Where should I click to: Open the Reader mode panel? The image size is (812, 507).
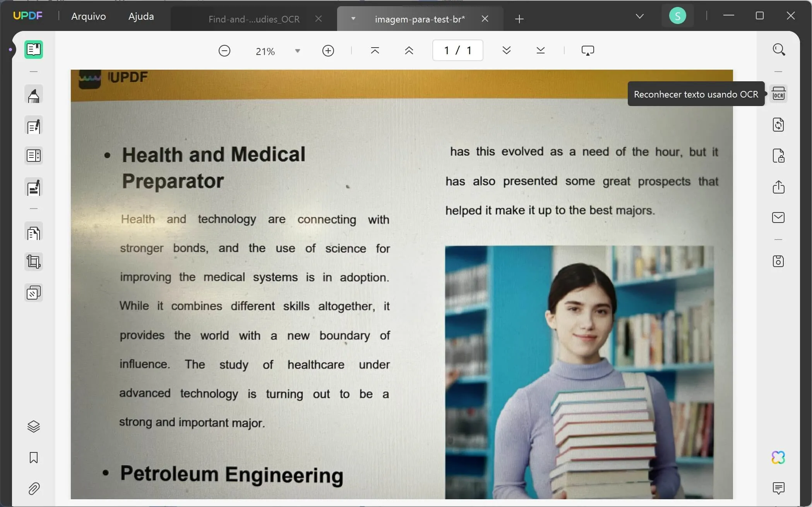[34, 49]
